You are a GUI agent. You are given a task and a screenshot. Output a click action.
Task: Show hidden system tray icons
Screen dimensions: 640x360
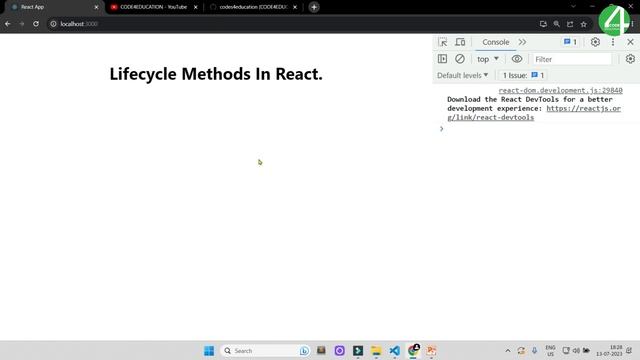[x=507, y=351]
